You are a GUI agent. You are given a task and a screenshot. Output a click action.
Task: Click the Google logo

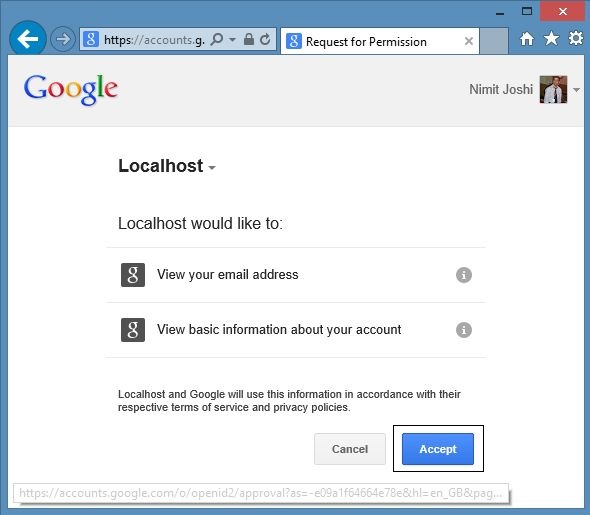tap(71, 90)
